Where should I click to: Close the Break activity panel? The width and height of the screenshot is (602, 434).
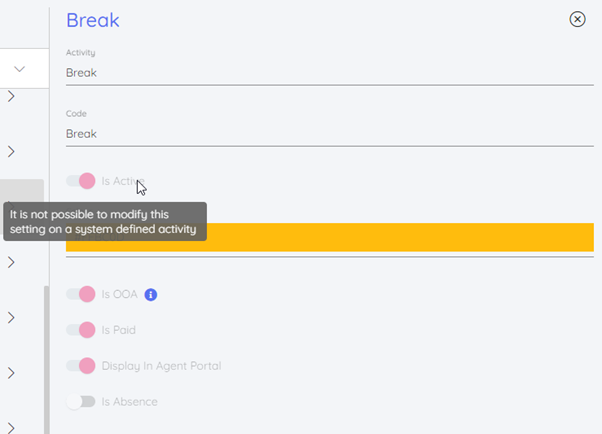click(577, 19)
